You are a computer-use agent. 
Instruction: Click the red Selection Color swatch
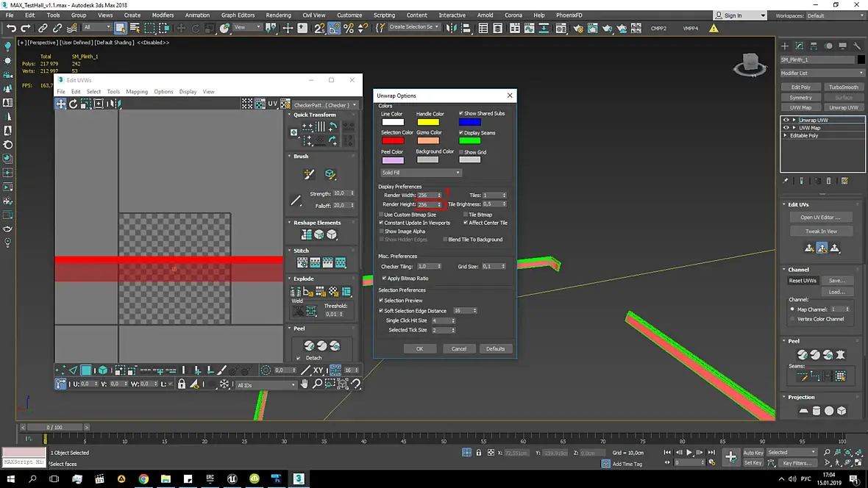[x=392, y=140]
